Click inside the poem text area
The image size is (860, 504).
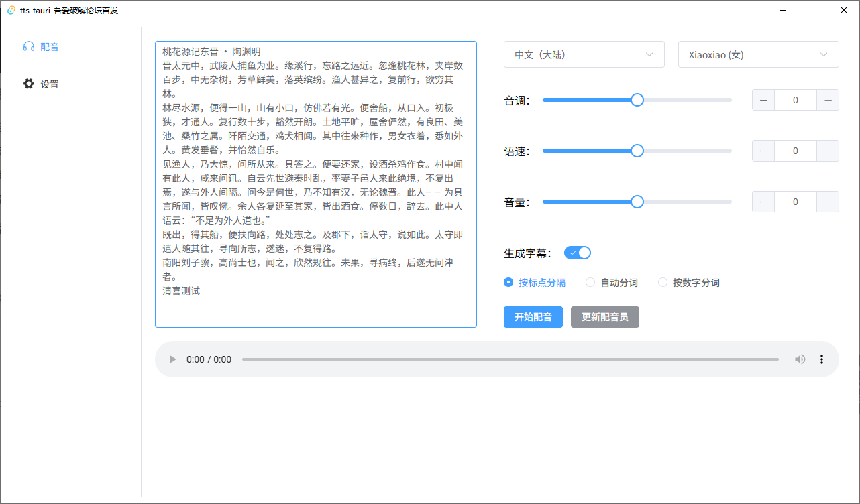[x=315, y=181]
